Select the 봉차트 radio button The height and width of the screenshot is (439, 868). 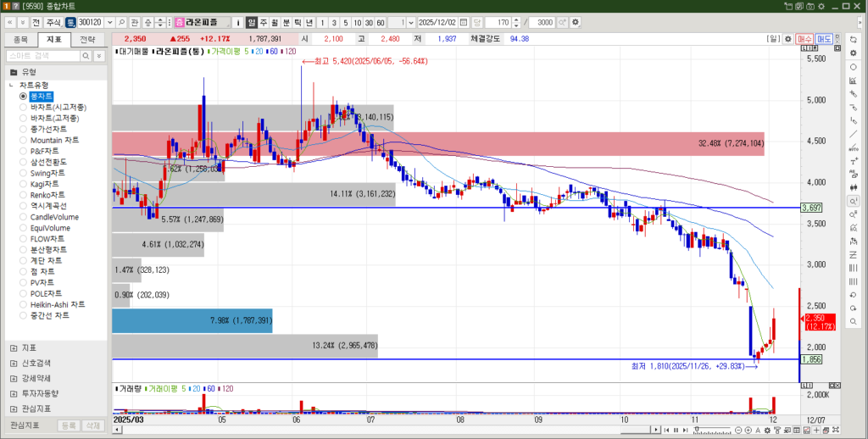[23, 97]
